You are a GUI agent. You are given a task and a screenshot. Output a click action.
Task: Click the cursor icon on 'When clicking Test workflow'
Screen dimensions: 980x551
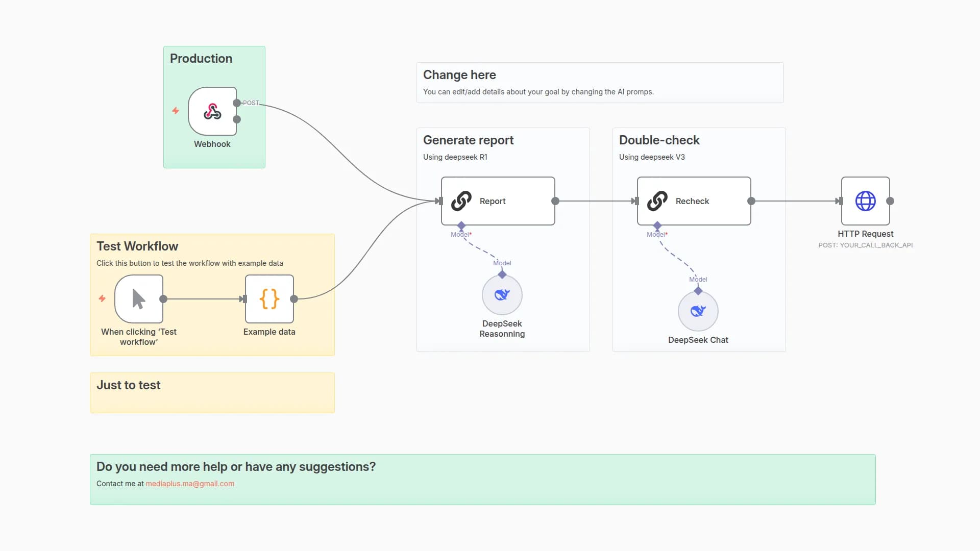pos(138,299)
